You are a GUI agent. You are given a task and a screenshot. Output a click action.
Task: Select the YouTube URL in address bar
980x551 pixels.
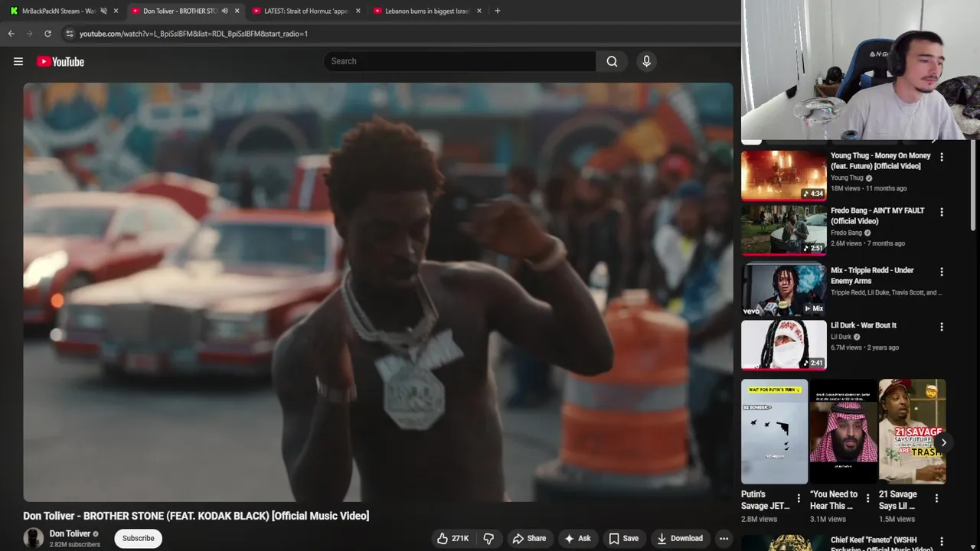point(194,34)
